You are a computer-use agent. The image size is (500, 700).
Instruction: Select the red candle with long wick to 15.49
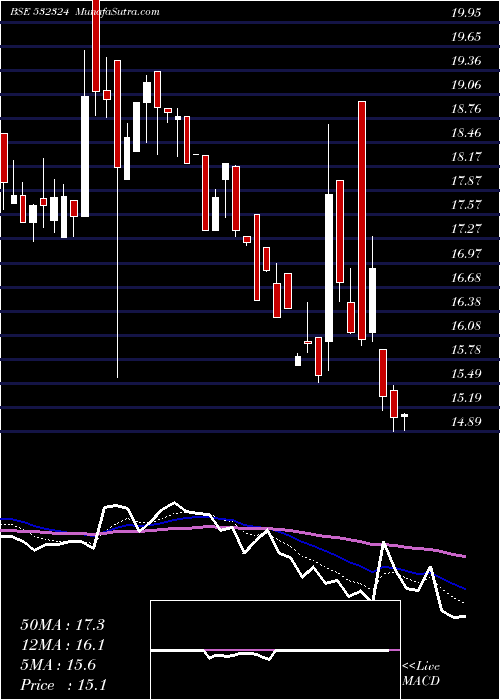[x=118, y=219]
